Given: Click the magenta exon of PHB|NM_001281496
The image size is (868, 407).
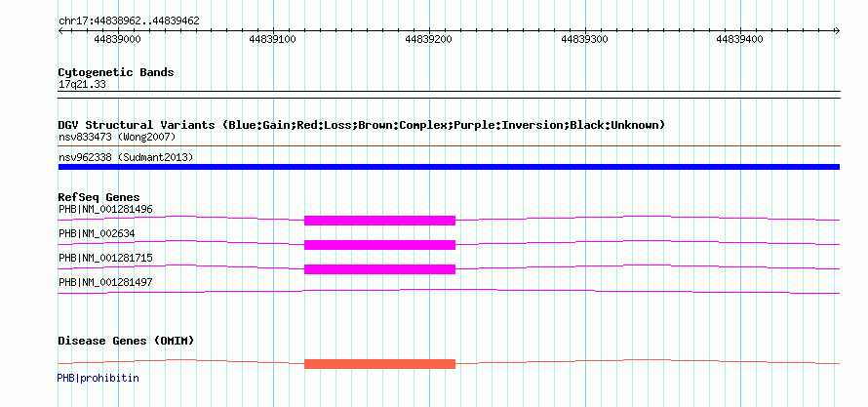Looking at the screenshot, I should pos(379,221).
